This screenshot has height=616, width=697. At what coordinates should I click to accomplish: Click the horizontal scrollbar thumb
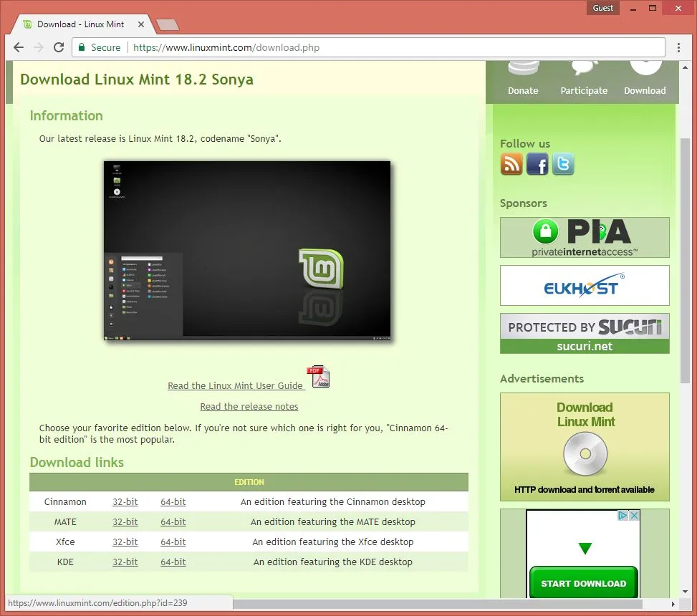(438, 604)
